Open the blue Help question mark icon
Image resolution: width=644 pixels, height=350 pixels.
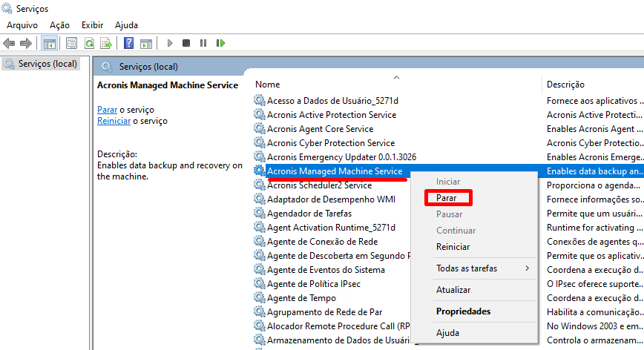tap(129, 43)
